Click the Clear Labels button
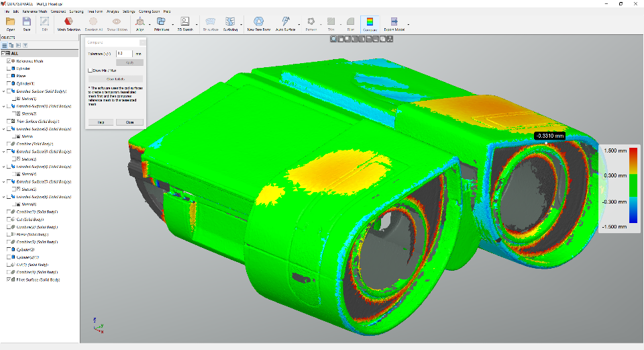This screenshot has height=350, width=644. (x=115, y=79)
